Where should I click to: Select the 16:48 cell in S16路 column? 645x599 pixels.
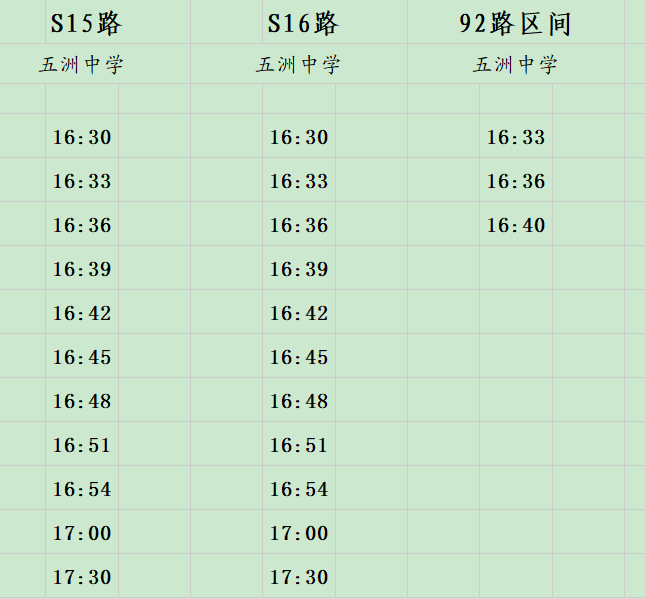[299, 400]
